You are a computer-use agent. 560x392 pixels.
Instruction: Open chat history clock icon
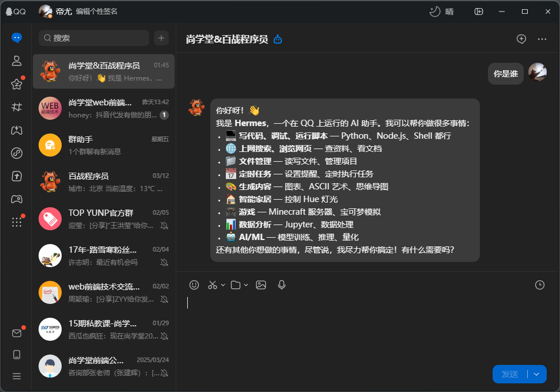[x=540, y=284]
